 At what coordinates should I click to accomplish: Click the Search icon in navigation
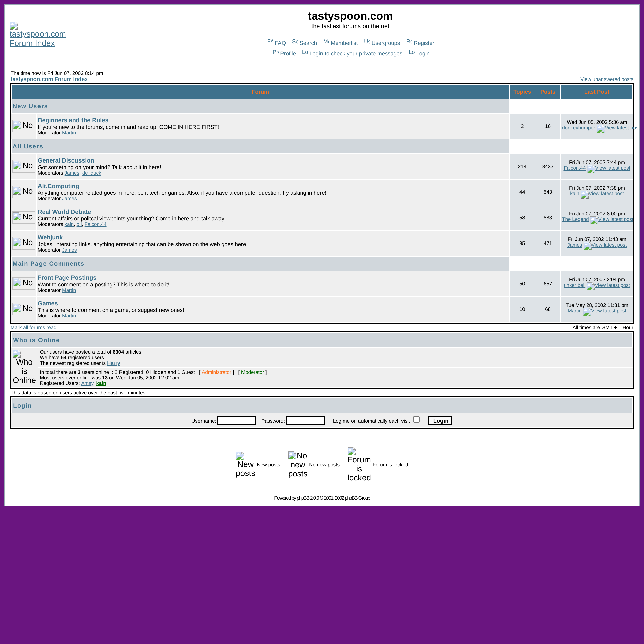[x=295, y=42]
